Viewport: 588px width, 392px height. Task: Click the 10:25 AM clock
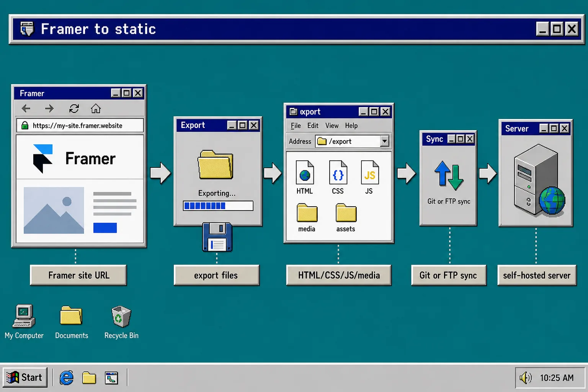557,378
